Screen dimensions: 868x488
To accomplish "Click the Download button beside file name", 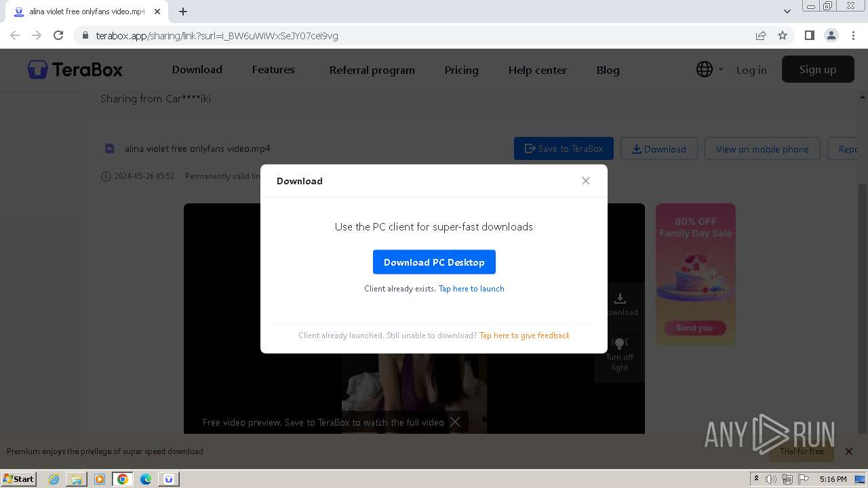I will (x=659, y=148).
